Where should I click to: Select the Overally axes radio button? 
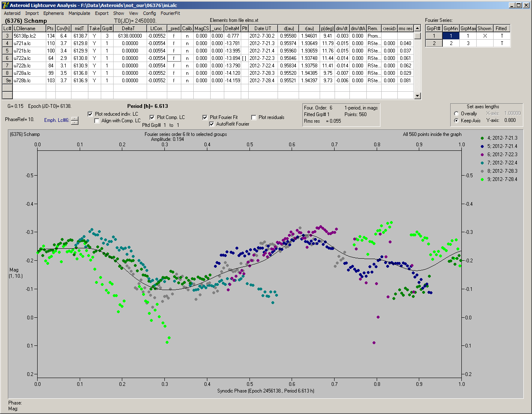click(x=456, y=114)
